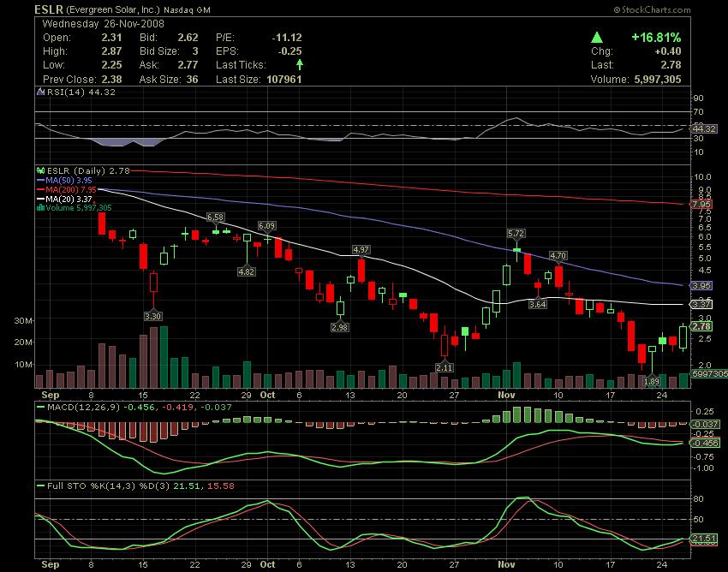Click the -0.037 MACD histogram tag on right
The width and height of the screenshot is (728, 572).
pos(705,424)
